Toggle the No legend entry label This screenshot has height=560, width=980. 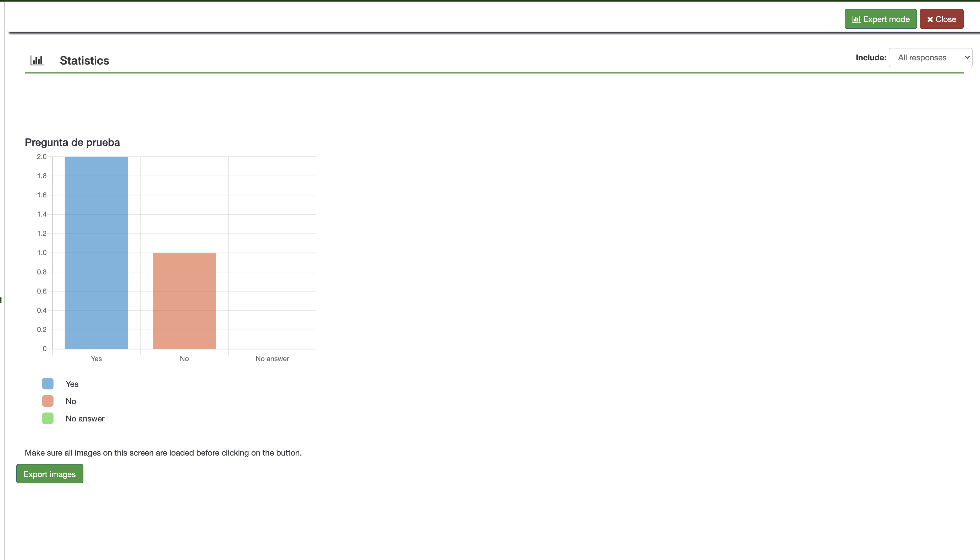[x=71, y=401]
